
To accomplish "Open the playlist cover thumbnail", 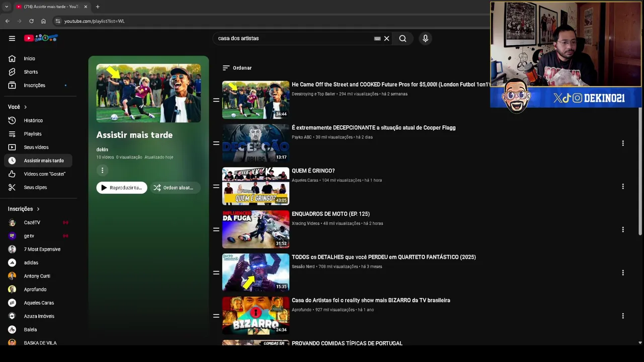I will point(148,93).
